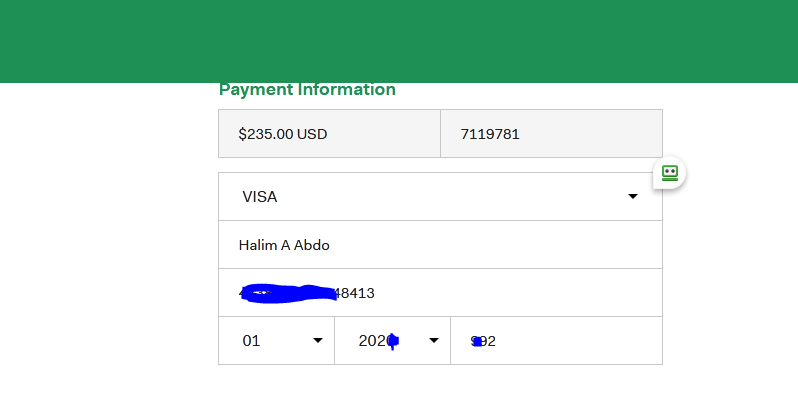The image size is (798, 403).
Task: Click the Payment Information heading
Action: coord(307,90)
